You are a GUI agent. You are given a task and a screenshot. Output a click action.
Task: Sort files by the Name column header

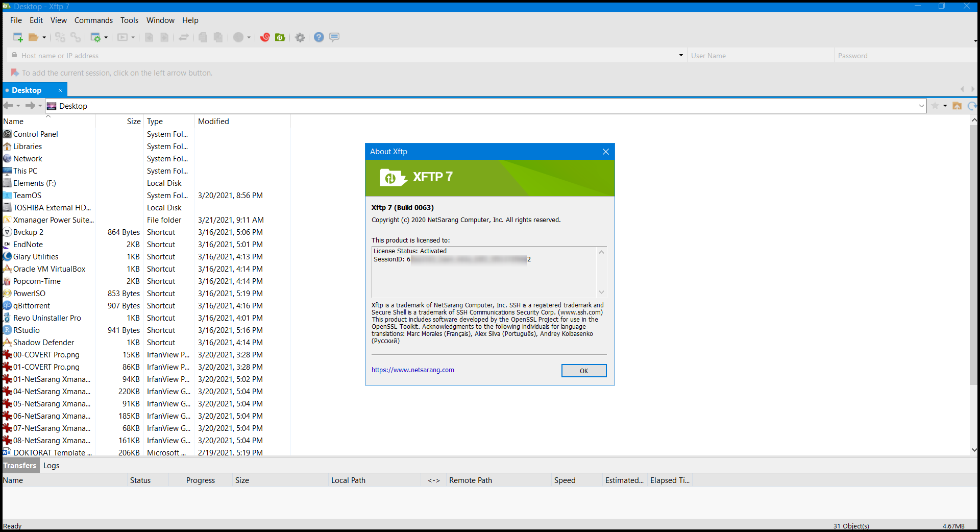click(48, 122)
